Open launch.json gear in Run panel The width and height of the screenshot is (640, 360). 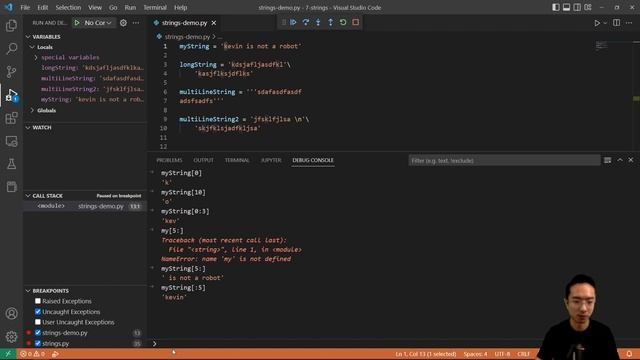[123, 23]
